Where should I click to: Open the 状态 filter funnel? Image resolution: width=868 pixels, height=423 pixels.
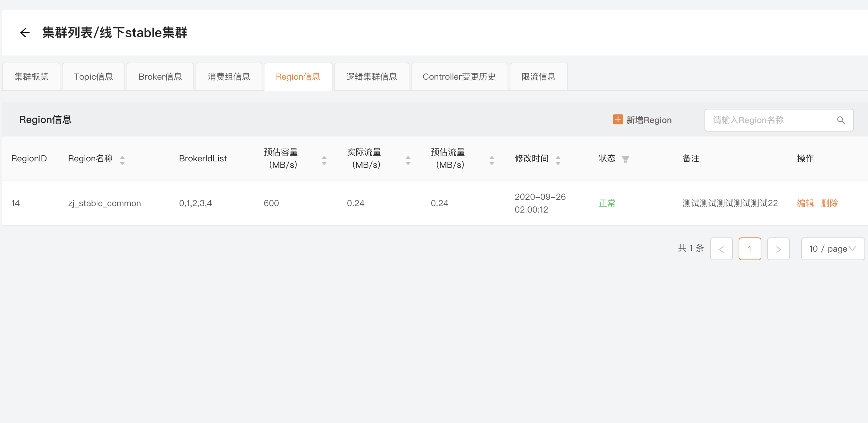(626, 159)
